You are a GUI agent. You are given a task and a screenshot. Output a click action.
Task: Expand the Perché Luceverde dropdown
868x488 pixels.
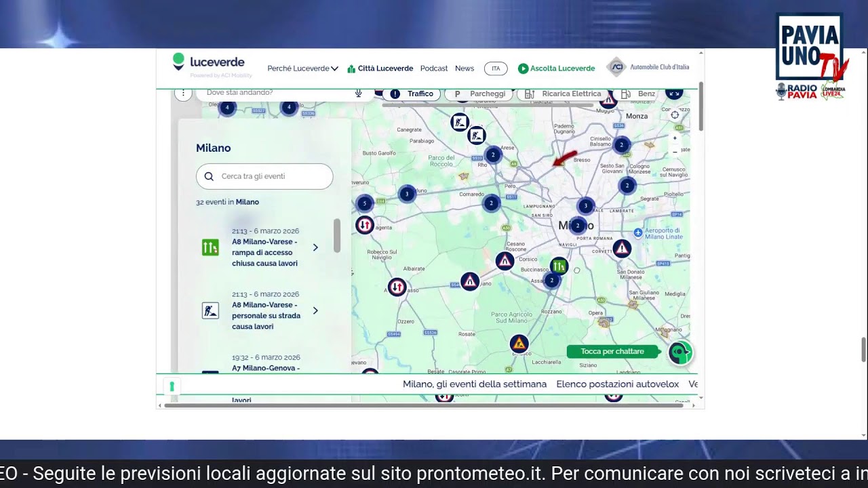302,68
